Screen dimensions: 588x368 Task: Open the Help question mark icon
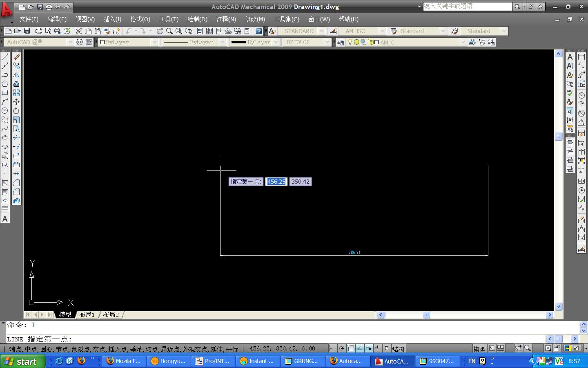click(259, 31)
